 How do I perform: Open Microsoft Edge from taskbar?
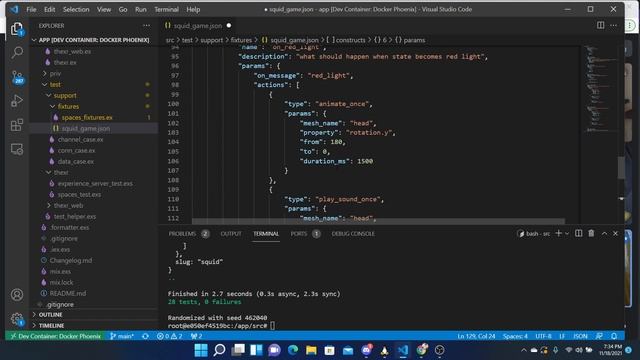point(293,350)
